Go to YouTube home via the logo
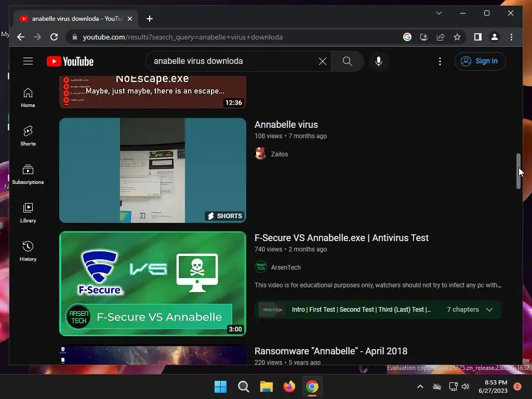Viewport: 532px width, 399px height. point(70,61)
